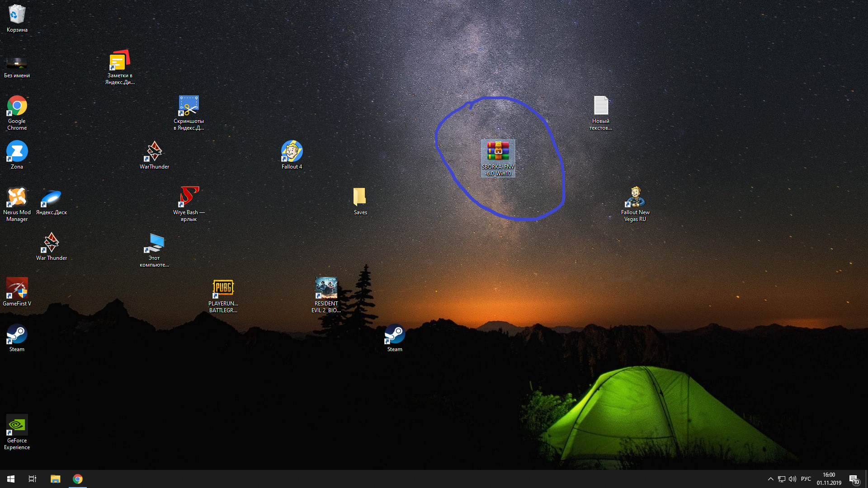Select the Wrye Bash shortcut icon

(189, 197)
